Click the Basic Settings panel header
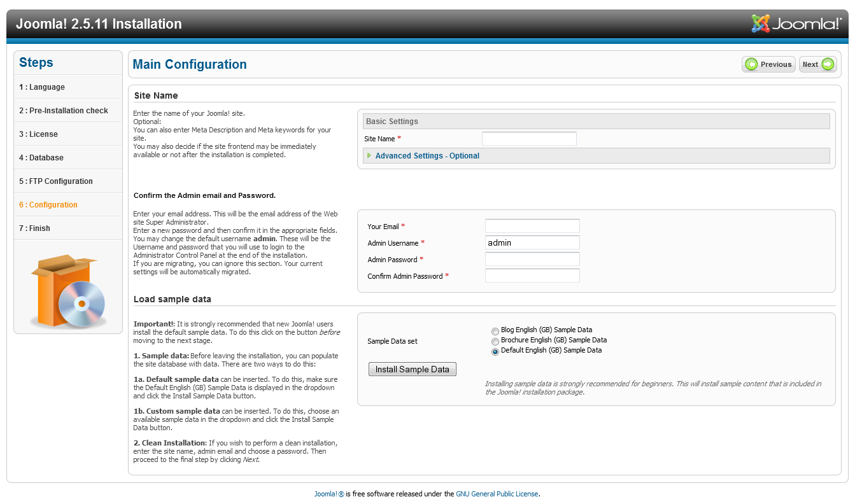The width and height of the screenshot is (855, 504). (596, 122)
